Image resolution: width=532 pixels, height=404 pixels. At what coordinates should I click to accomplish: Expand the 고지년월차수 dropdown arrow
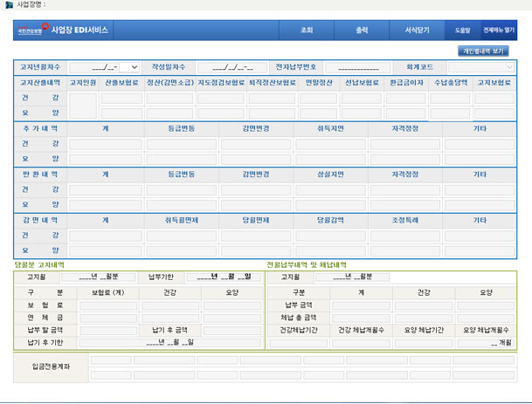point(134,67)
